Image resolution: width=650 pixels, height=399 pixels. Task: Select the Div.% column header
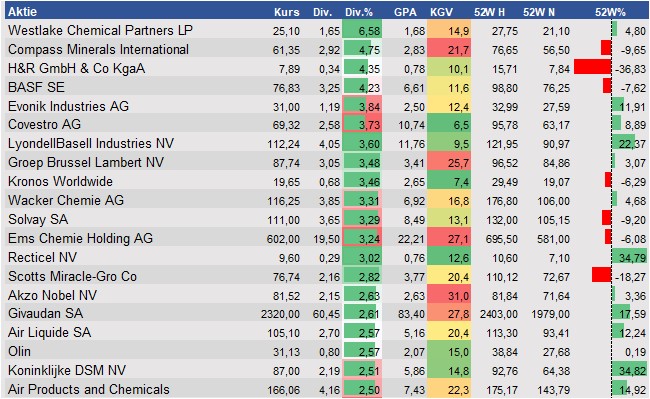[359, 12]
